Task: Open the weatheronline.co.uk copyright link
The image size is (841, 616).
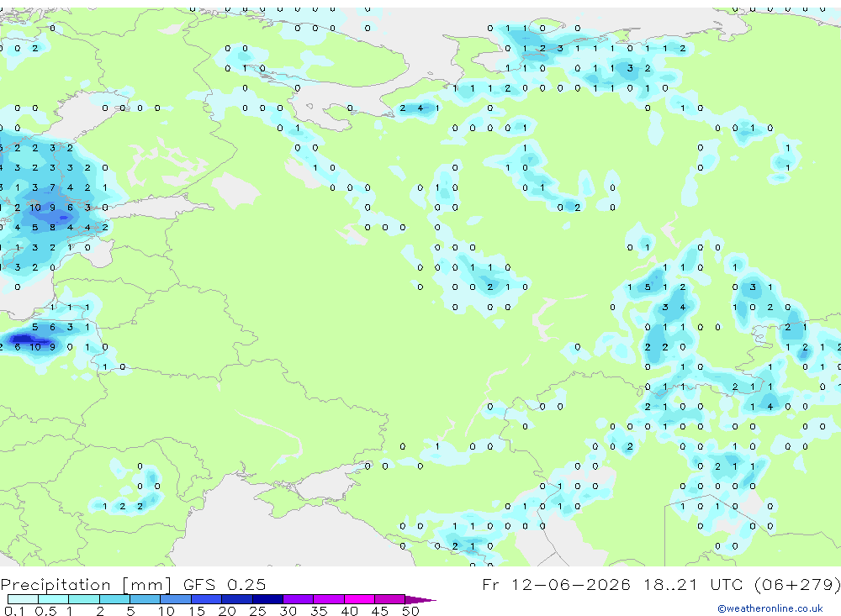Action: 770,608
